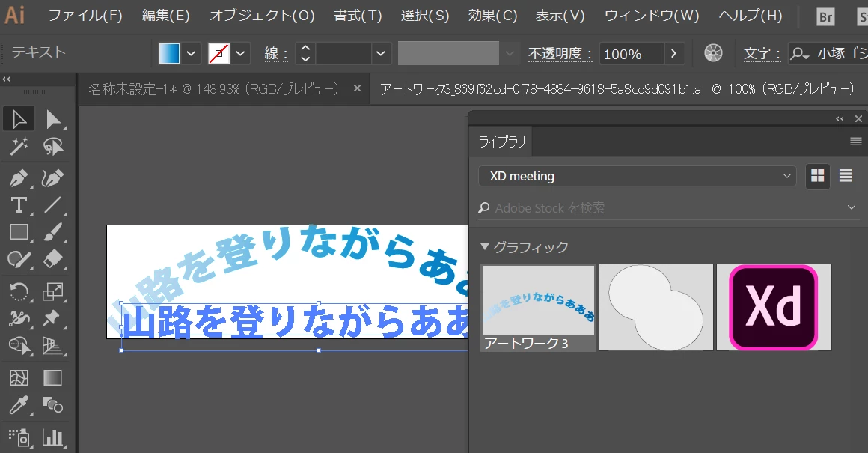This screenshot has height=453, width=868.
Task: Open the stroke weight dropdown
Action: coord(380,54)
